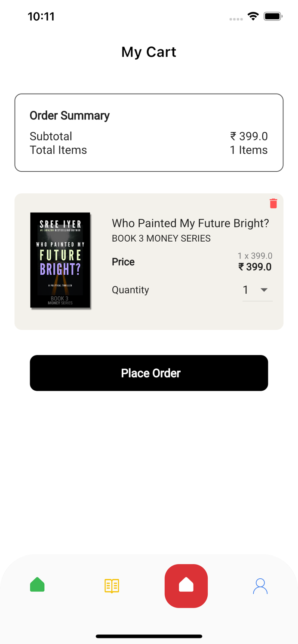Delete item using red trash icon

(x=273, y=204)
